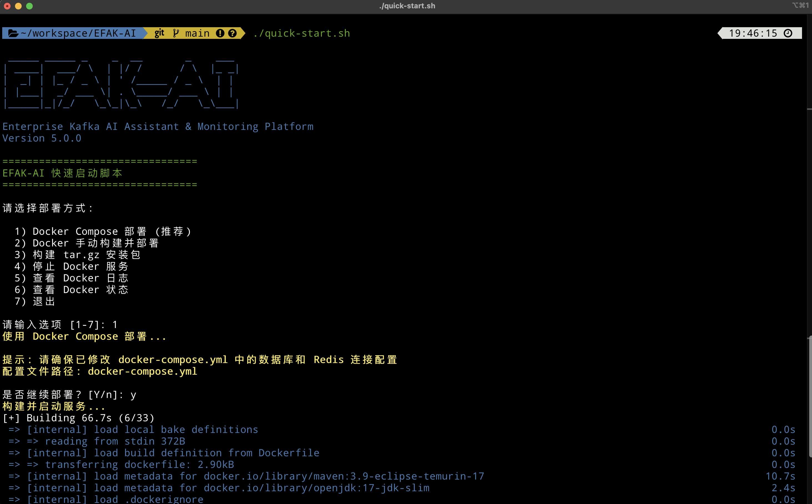Image resolution: width=812 pixels, height=504 pixels.
Task: Click the ⌥⌘1 shortcut indicator in title bar
Action: click(800, 5)
